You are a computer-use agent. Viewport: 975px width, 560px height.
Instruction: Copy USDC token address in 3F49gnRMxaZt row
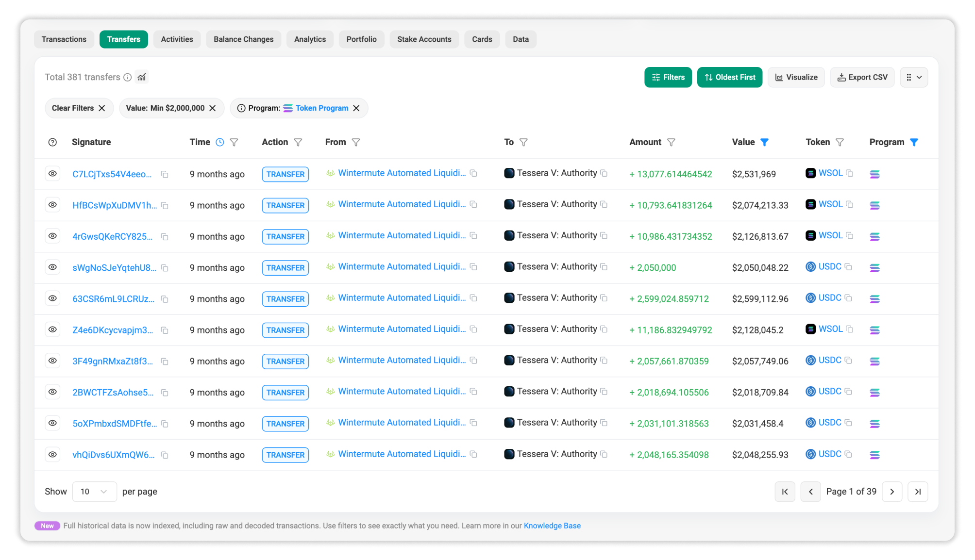(848, 361)
